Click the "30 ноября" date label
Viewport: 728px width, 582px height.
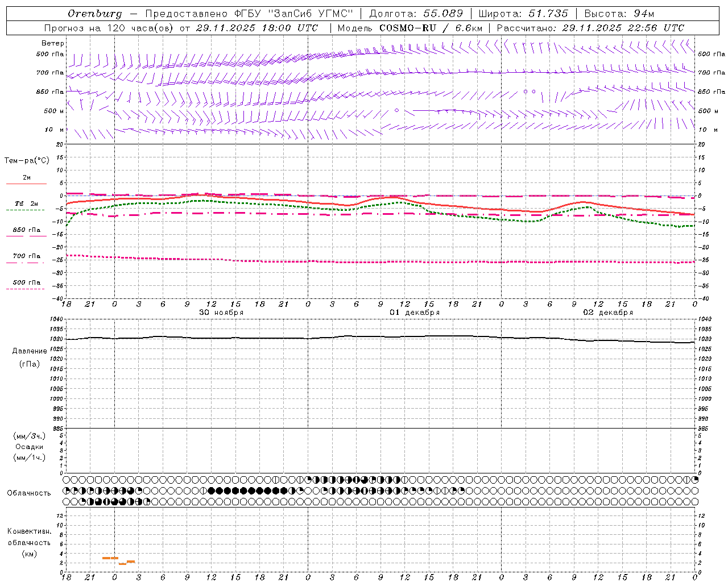click(x=221, y=313)
